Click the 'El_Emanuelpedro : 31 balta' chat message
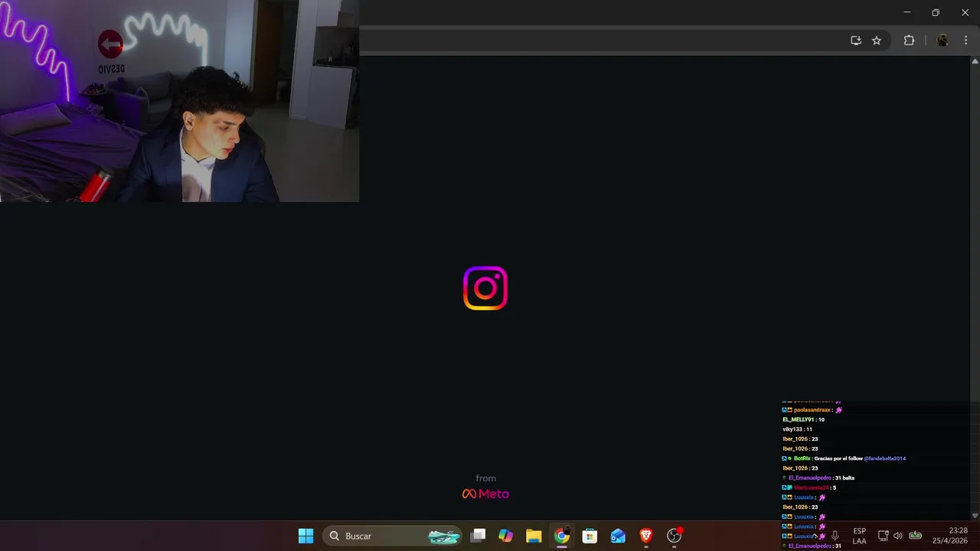The image size is (980, 551). pyautogui.click(x=822, y=478)
